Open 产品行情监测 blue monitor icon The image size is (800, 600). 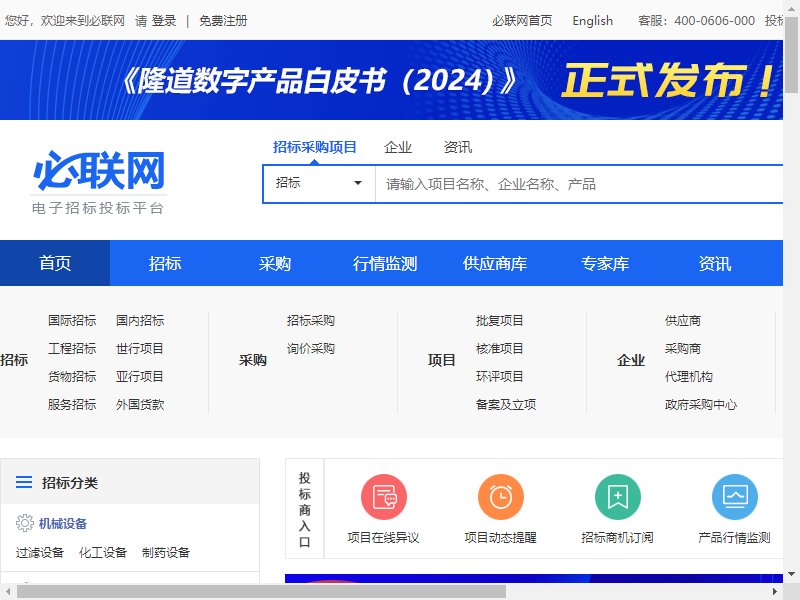(735, 497)
